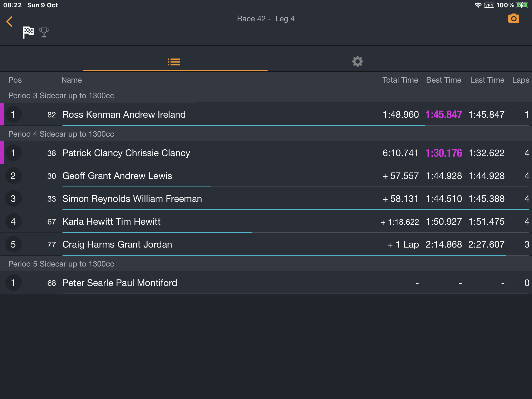Tap the orange camera screenshot icon
This screenshot has width=532, height=399.
[514, 18]
